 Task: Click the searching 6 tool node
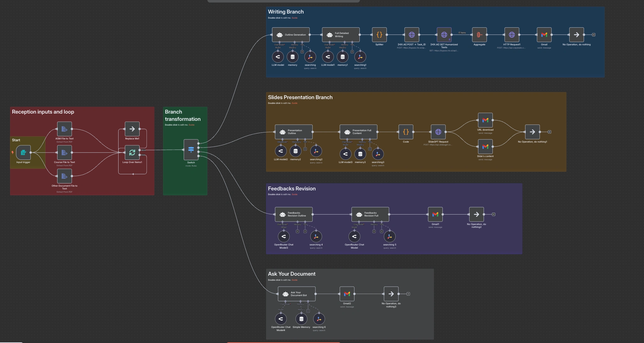[x=319, y=319]
